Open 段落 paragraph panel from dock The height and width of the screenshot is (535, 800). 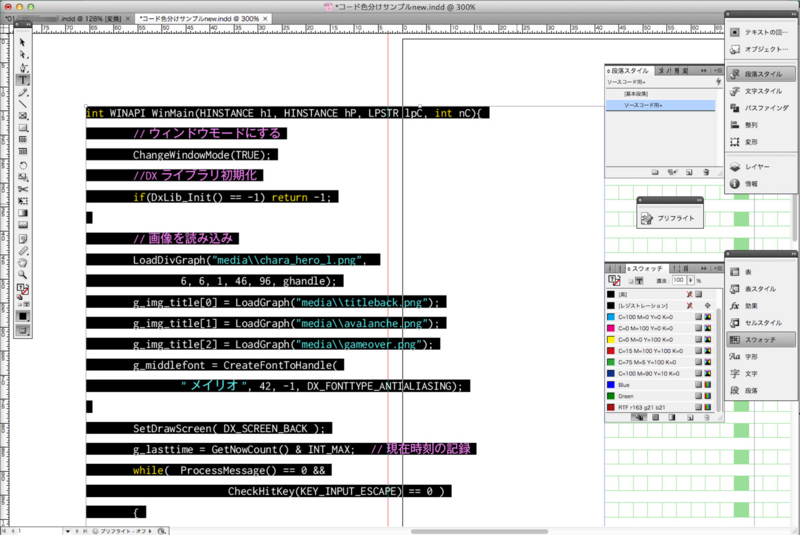click(761, 391)
